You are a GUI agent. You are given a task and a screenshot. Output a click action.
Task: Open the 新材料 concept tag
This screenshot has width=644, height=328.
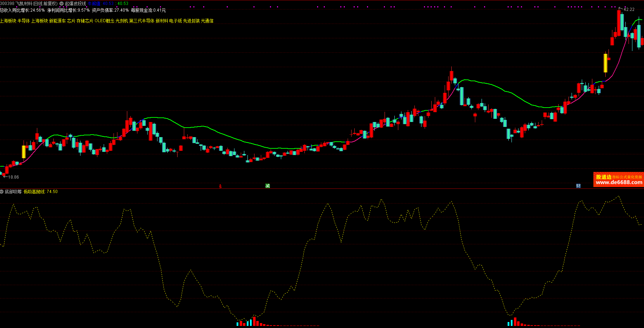162,21
